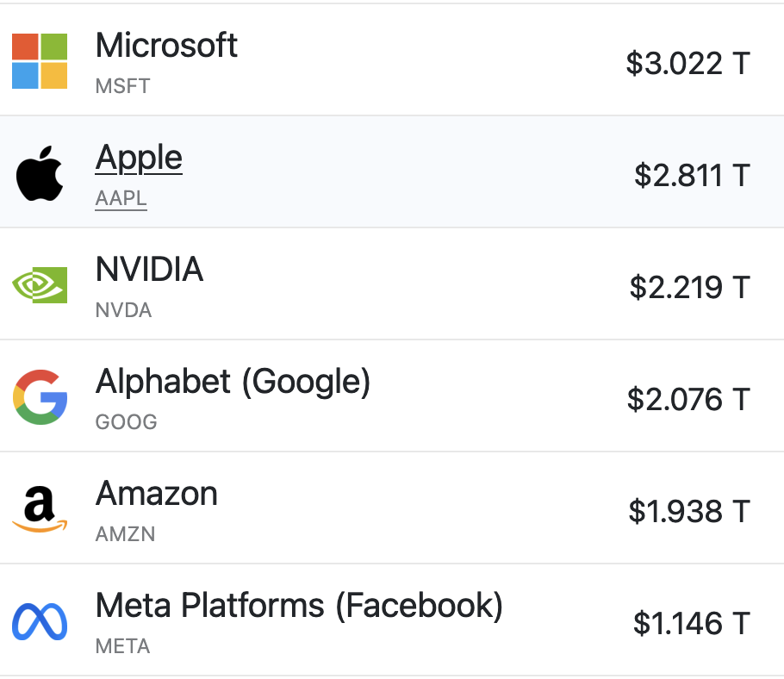
Task: Click the Amazon smile arrow logo
Action: coord(40,509)
